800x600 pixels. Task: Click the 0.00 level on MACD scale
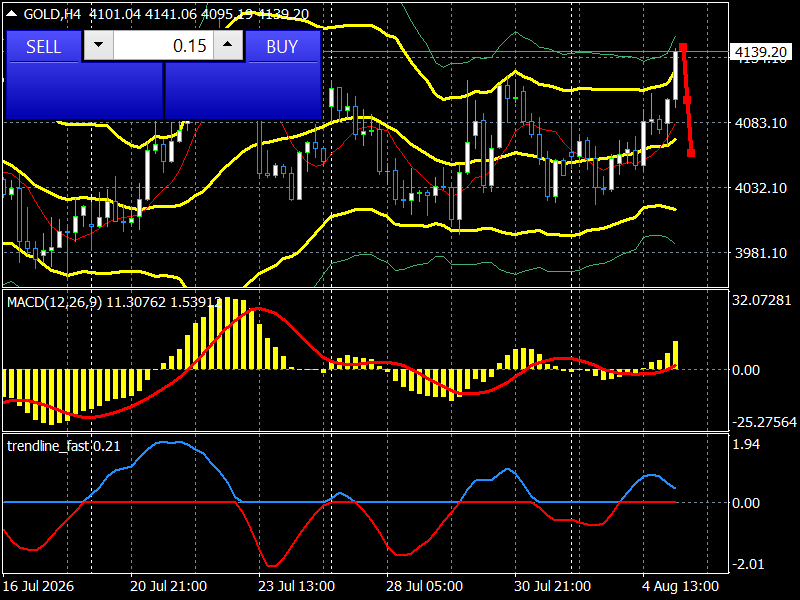746,370
